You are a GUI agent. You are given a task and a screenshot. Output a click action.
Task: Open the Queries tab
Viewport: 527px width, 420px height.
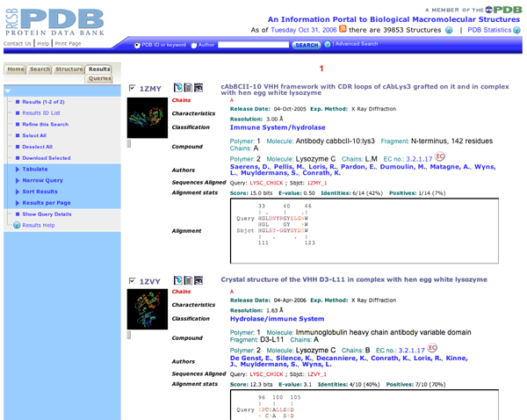98,78
